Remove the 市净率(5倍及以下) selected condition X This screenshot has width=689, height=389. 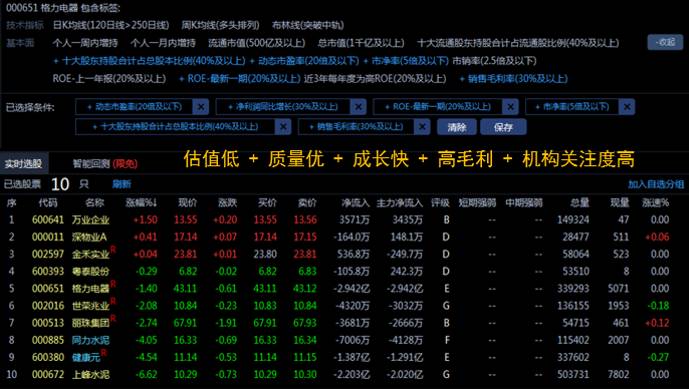coord(627,107)
